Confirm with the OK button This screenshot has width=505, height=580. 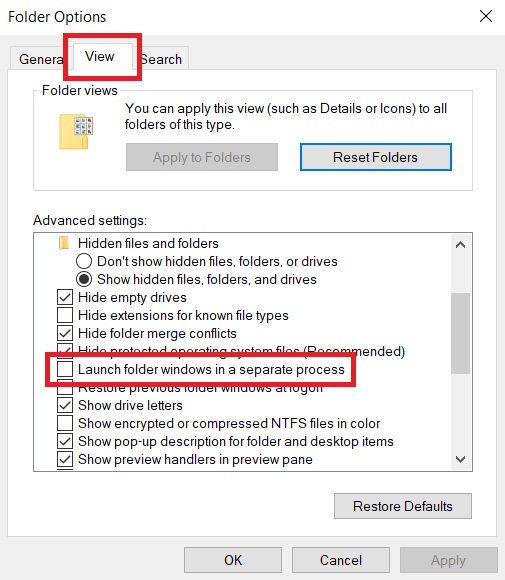click(x=233, y=560)
